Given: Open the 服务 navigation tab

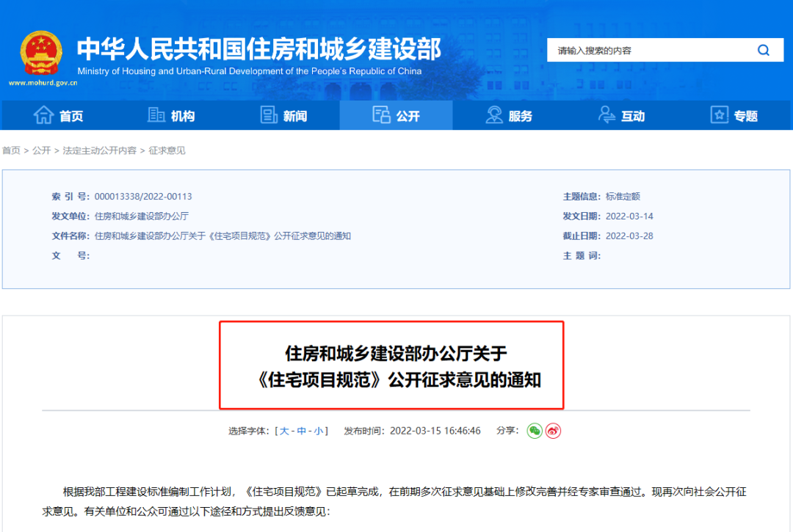Looking at the screenshot, I should (x=509, y=116).
